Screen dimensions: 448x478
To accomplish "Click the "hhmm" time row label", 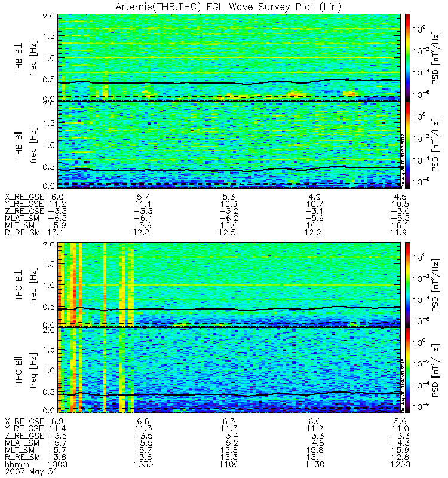I will pyautogui.click(x=17, y=464).
